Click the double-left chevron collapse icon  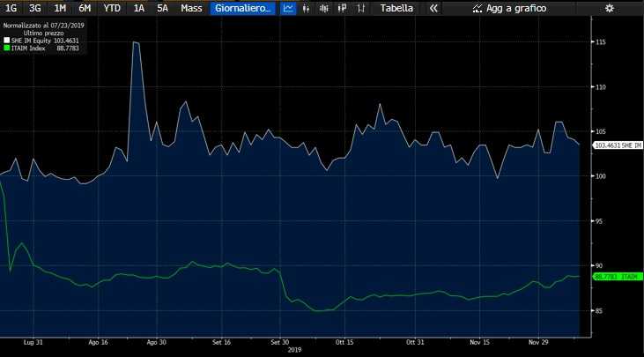pyautogui.click(x=433, y=8)
